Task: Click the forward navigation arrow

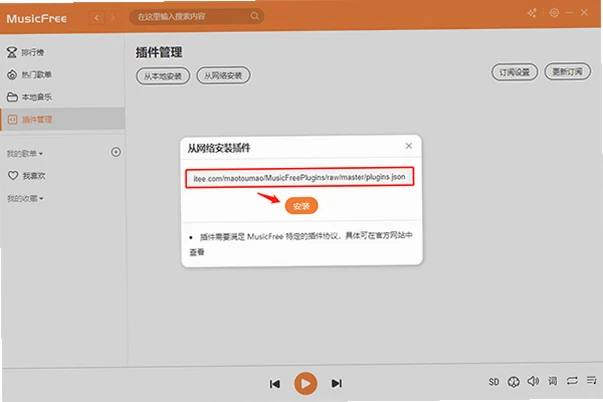Action: pos(112,17)
